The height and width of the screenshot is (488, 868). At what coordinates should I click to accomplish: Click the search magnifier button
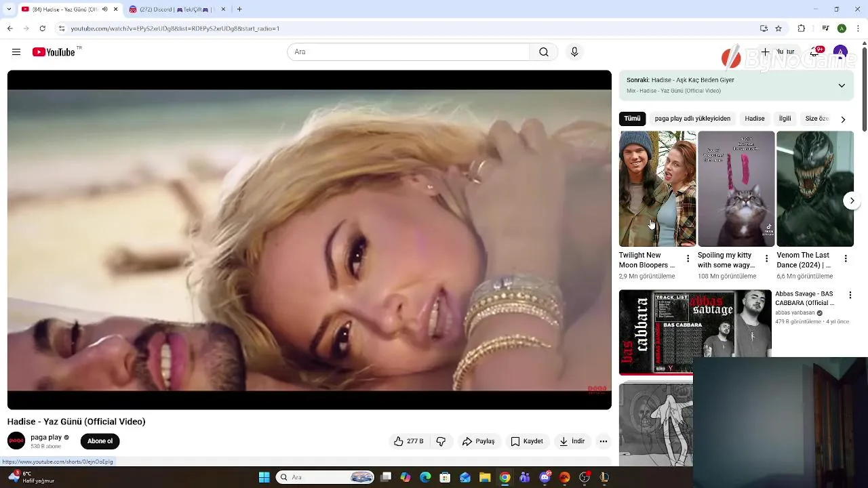tap(544, 52)
